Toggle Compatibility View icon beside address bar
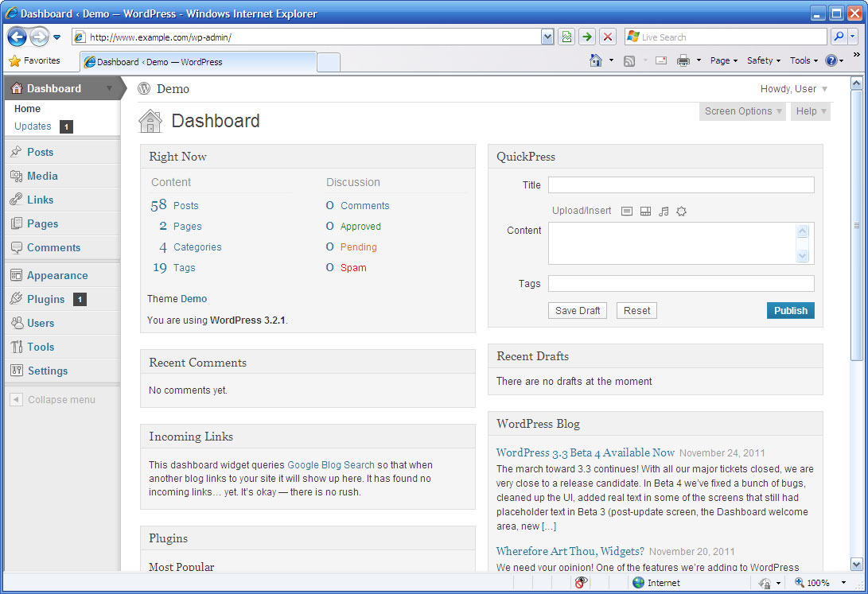Screen dimensions: 868x594 coord(566,37)
